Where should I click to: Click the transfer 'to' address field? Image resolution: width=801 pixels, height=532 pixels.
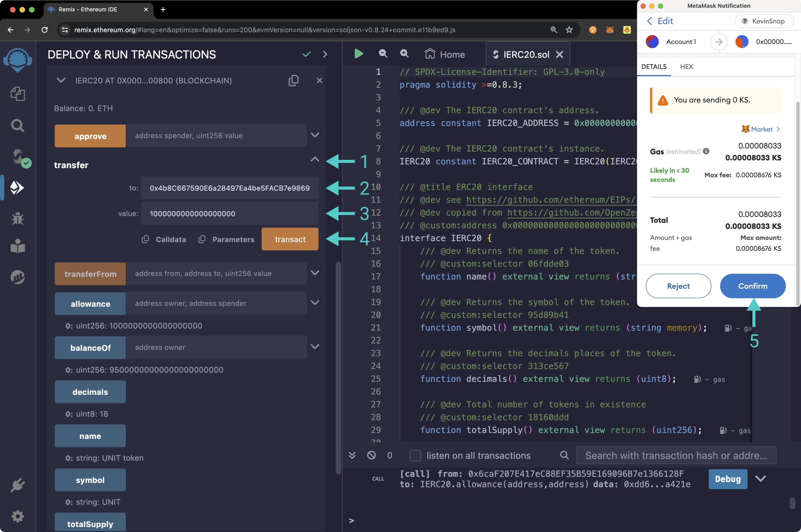click(230, 188)
